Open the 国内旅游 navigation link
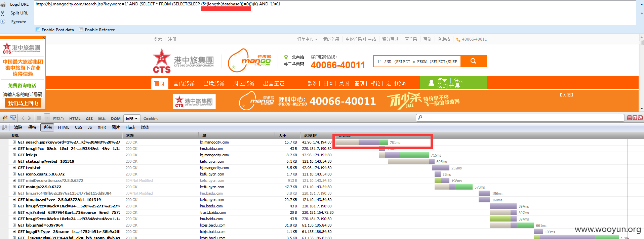Image resolution: width=644 pixels, height=239 pixels. pos(184,83)
